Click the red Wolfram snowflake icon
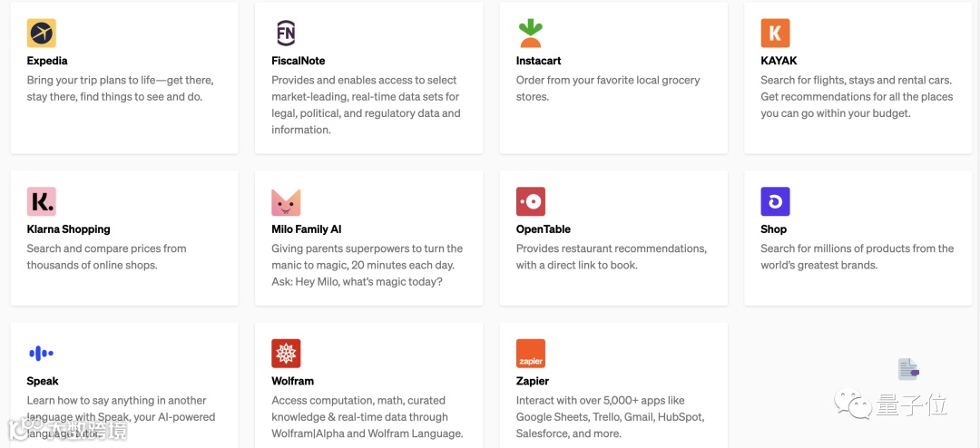This screenshot has width=980, height=448. click(x=286, y=354)
